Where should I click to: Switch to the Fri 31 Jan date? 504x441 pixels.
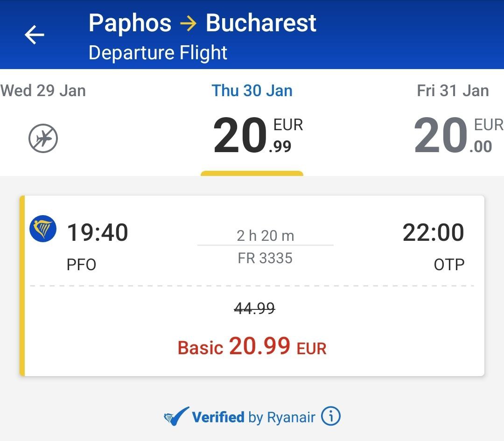coord(453,91)
